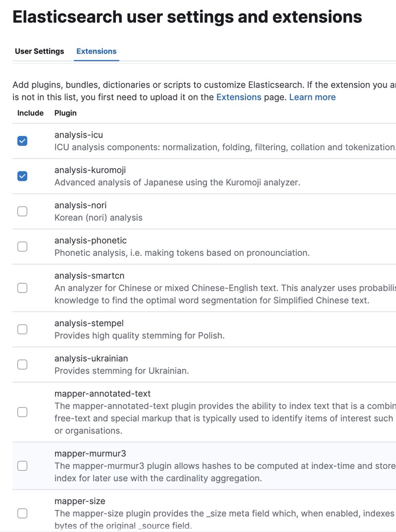Image resolution: width=396 pixels, height=532 pixels.
Task: Enable the analysis-nori plugin checkbox
Action: (x=22, y=211)
